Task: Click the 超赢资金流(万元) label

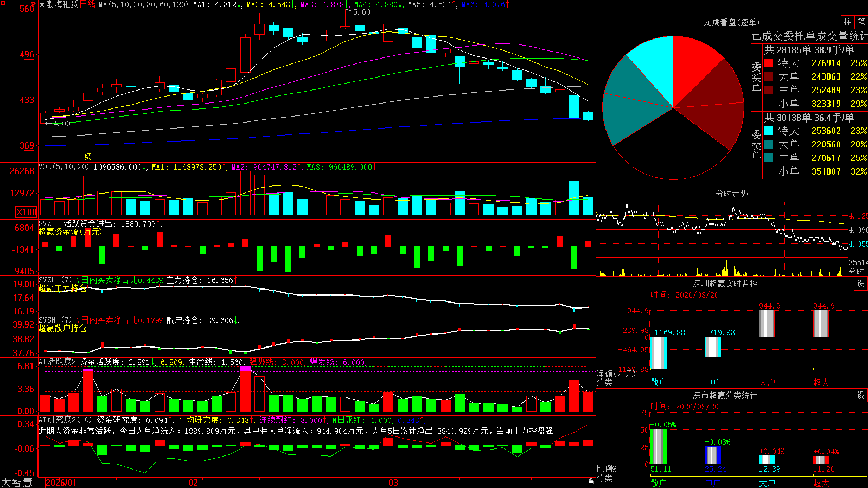Action: (70, 232)
